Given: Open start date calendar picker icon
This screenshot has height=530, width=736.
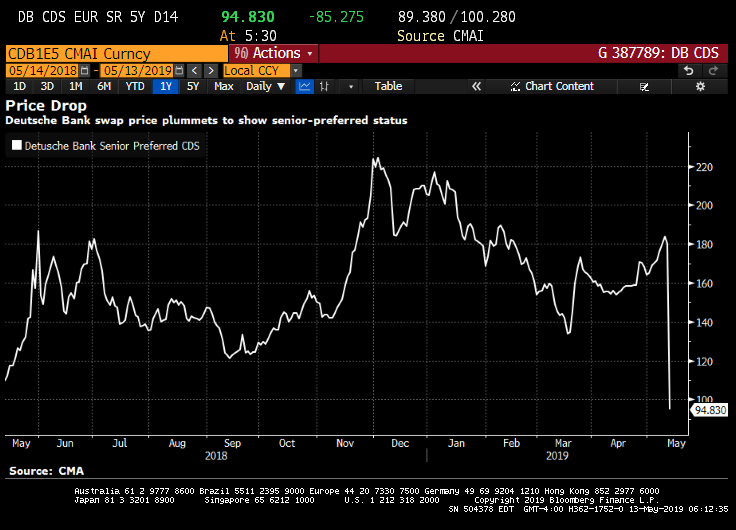Looking at the screenshot, I should click(x=83, y=70).
